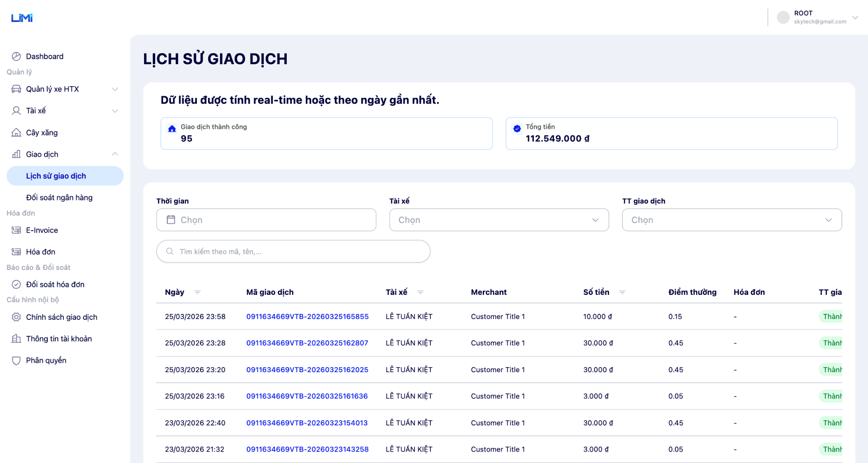Open Phân quyền menu item
Image resolution: width=868 pixels, height=463 pixels.
(x=65, y=360)
